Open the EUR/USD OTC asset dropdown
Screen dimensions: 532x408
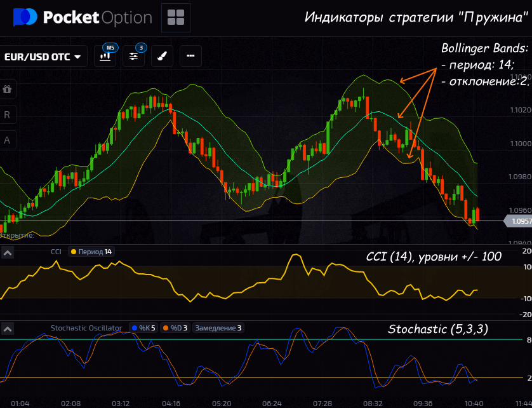pyautogui.click(x=43, y=57)
